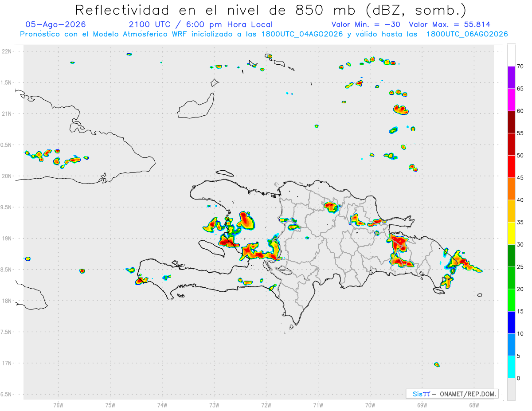
Task: Click the '73W' longitude label
Action: (x=214, y=405)
